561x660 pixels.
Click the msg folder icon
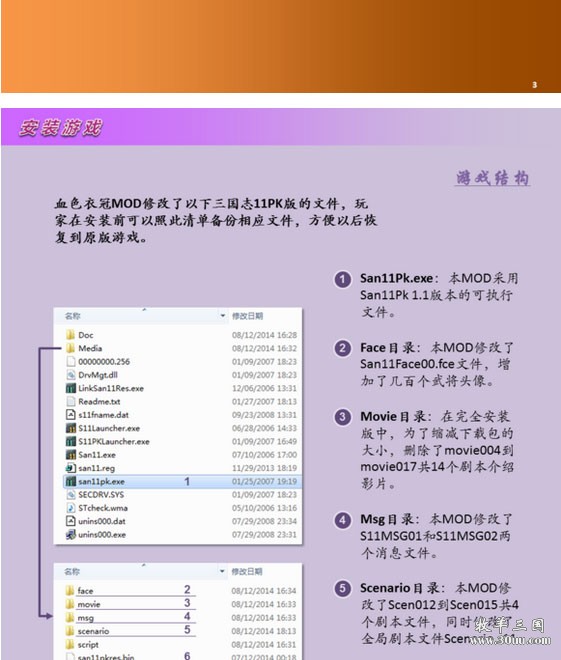[70, 617]
